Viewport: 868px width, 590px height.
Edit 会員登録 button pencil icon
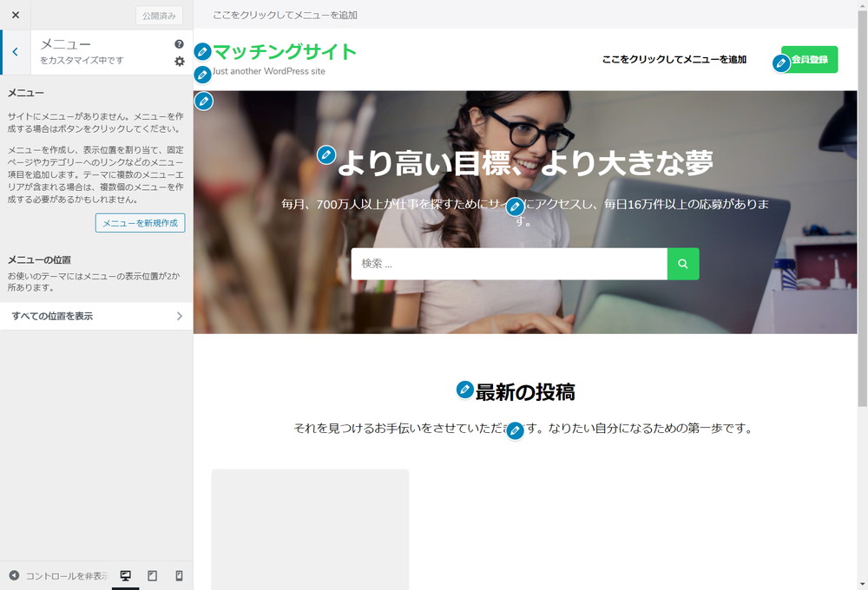point(781,63)
